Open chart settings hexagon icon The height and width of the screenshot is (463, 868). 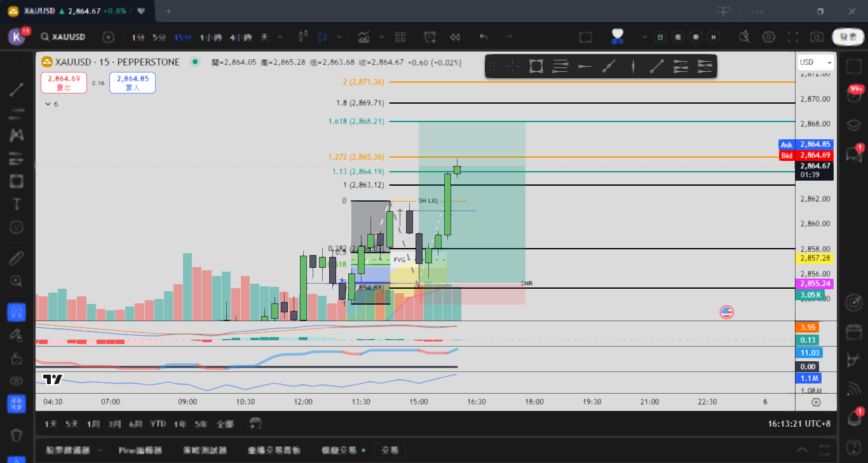(x=769, y=37)
